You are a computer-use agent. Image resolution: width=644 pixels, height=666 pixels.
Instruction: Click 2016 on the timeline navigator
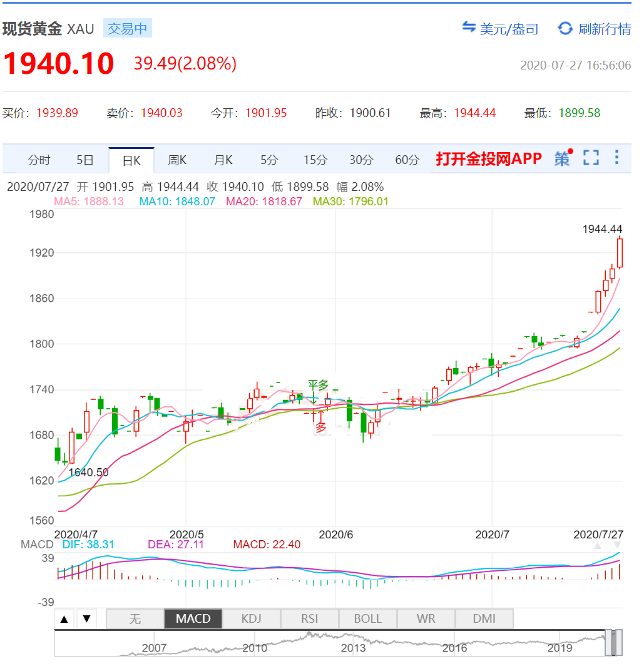454,648
